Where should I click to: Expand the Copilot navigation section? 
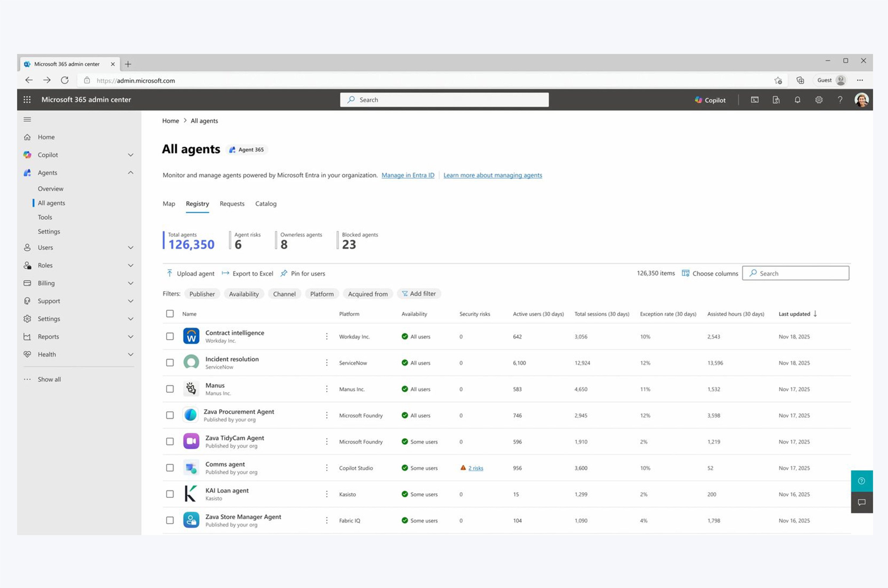pos(131,155)
